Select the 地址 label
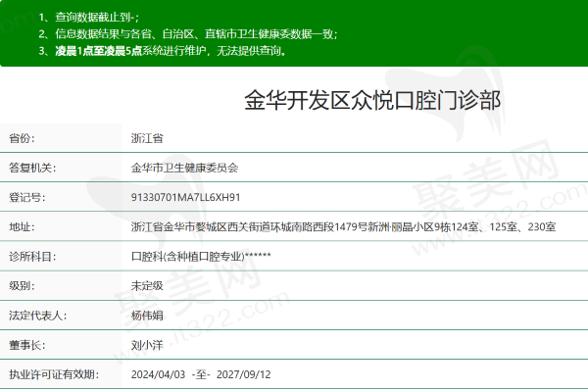Screen dimensions: 588x391 pyautogui.click(x=22, y=226)
